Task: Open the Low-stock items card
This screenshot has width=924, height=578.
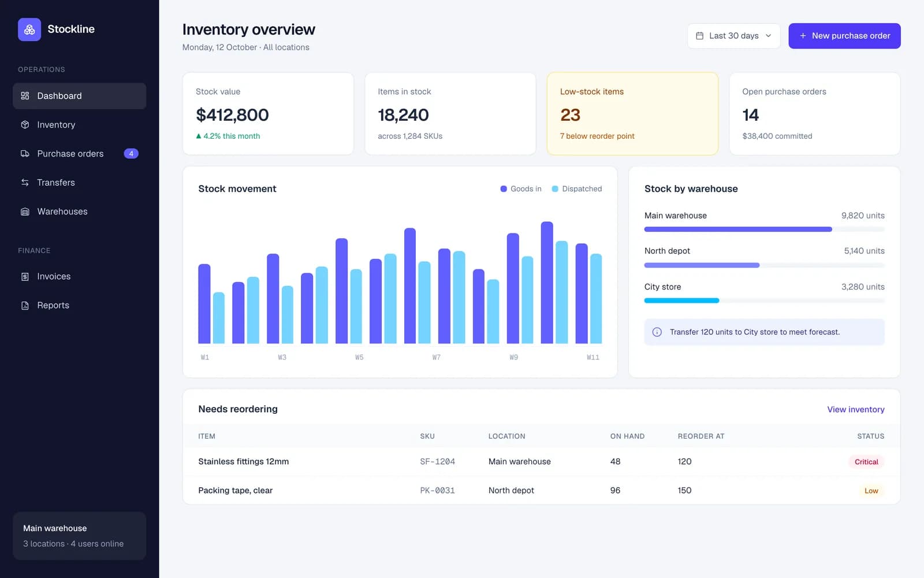Action: click(632, 113)
